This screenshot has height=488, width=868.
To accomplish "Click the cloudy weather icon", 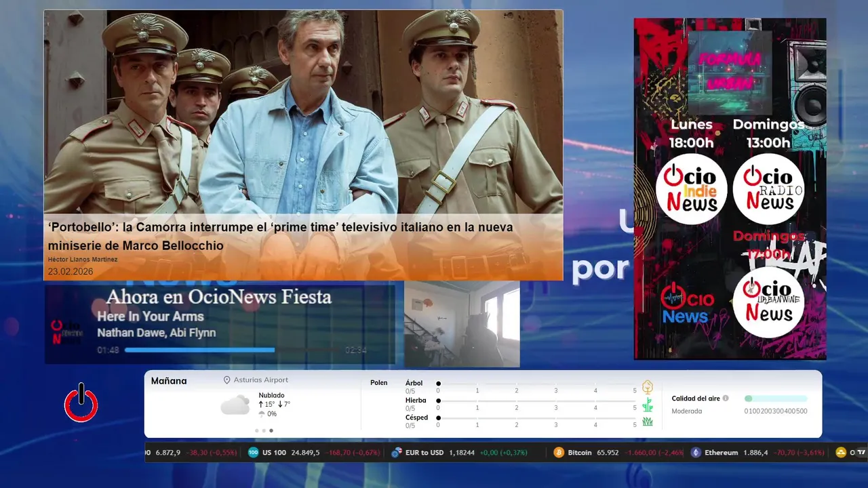I will (x=235, y=405).
